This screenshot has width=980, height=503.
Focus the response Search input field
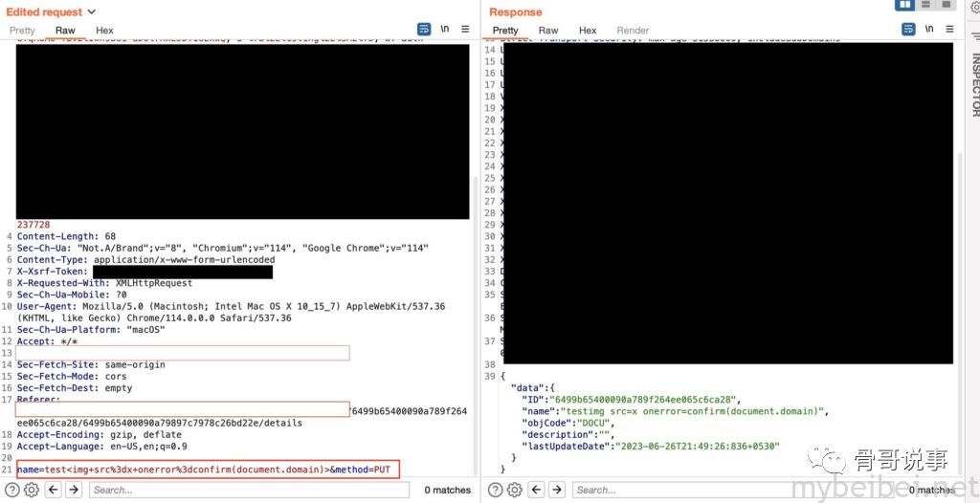pyautogui.click(x=732, y=490)
